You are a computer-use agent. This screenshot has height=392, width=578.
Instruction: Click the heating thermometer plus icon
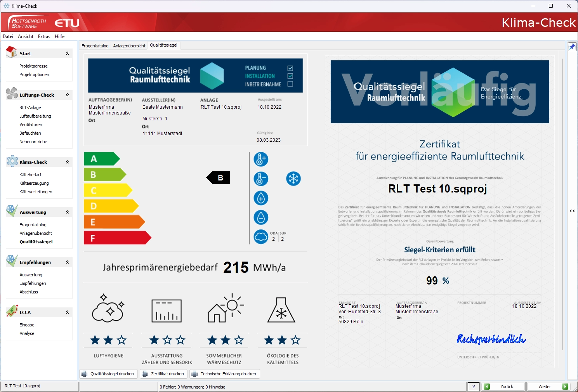[x=261, y=160]
